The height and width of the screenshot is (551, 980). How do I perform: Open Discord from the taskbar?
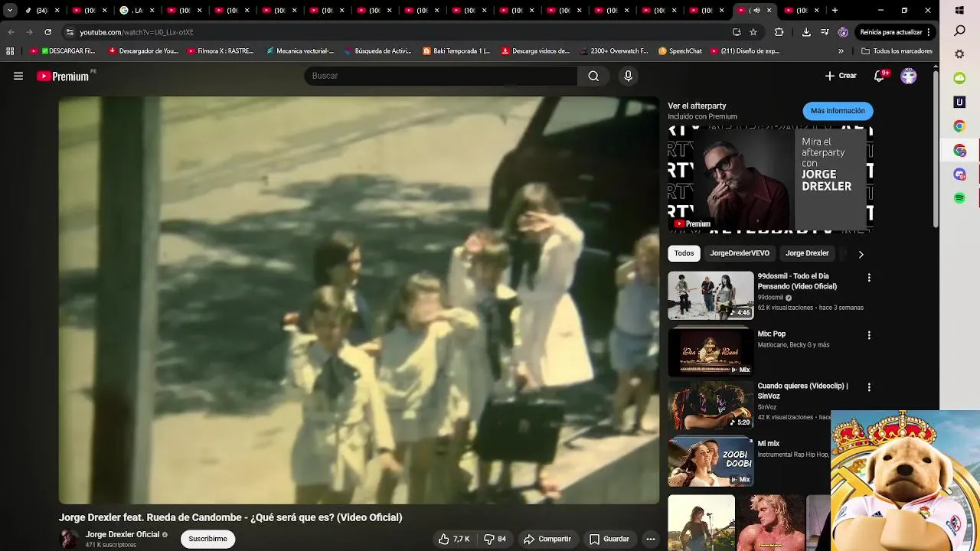(959, 174)
